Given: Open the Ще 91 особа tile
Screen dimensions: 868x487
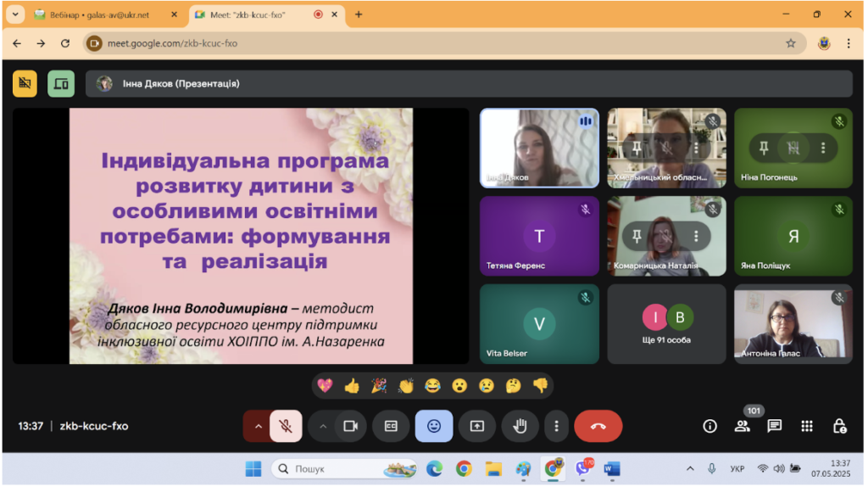Looking at the screenshot, I should (667, 325).
